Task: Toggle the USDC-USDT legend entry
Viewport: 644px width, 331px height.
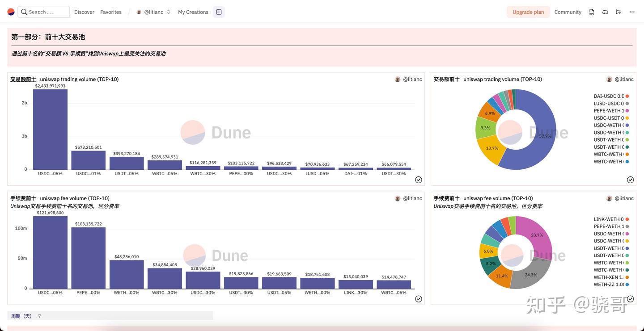Action: pos(611,118)
